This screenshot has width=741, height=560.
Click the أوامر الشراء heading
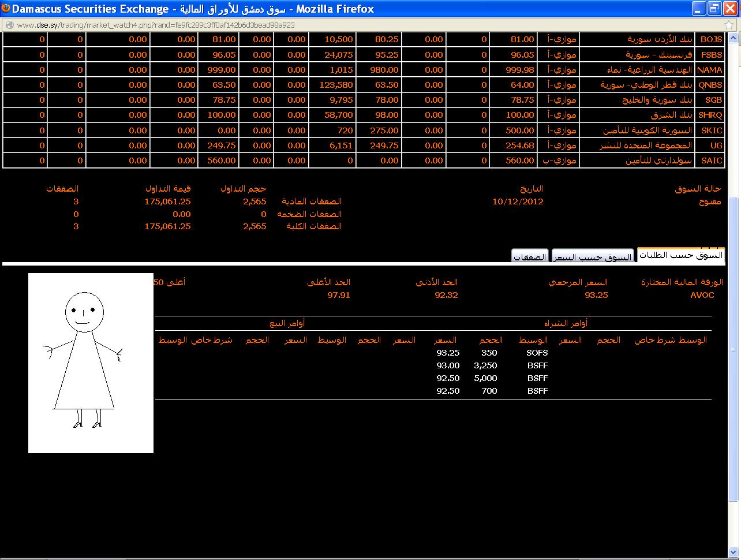pos(566,324)
